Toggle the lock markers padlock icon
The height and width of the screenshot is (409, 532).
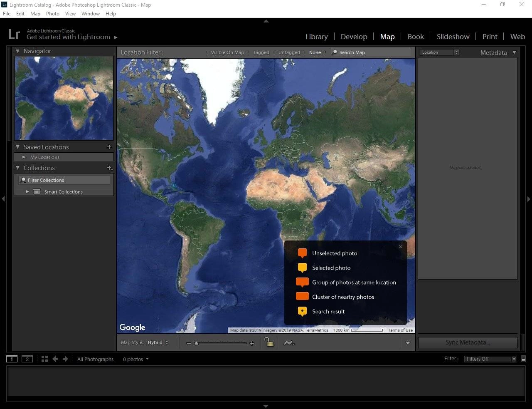click(269, 342)
